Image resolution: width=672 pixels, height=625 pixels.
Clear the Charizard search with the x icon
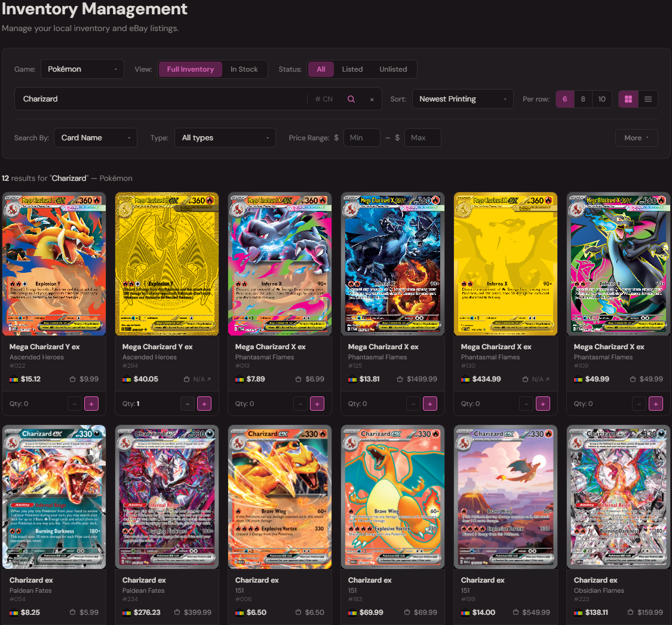tap(372, 99)
